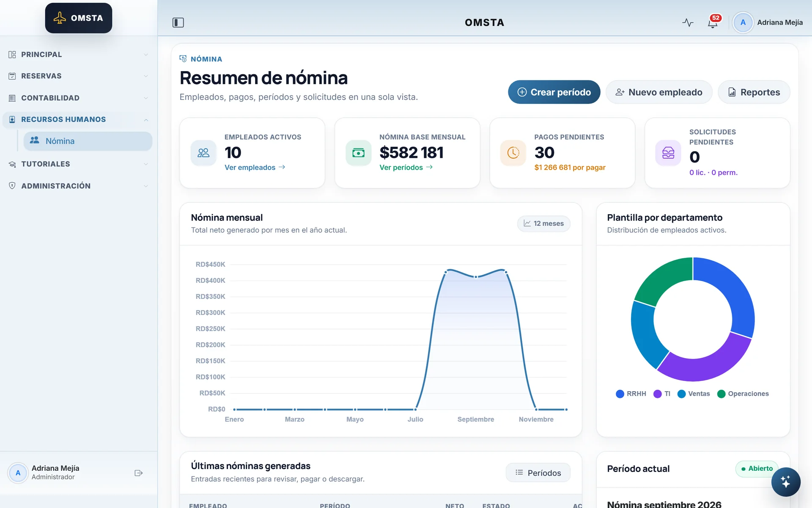Screen dimensions: 812x508
Task: Open the Reportes button
Action: (x=754, y=92)
